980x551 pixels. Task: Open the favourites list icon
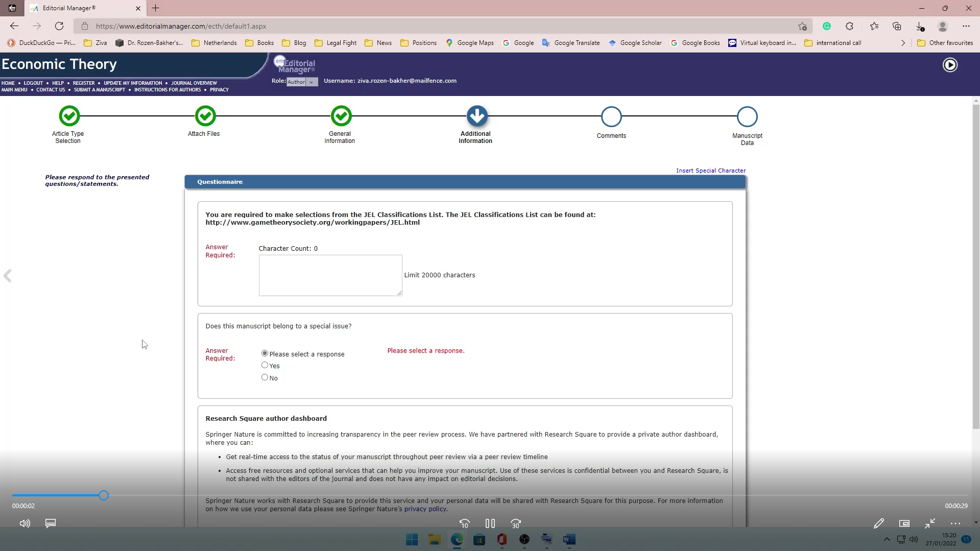pos(874,26)
